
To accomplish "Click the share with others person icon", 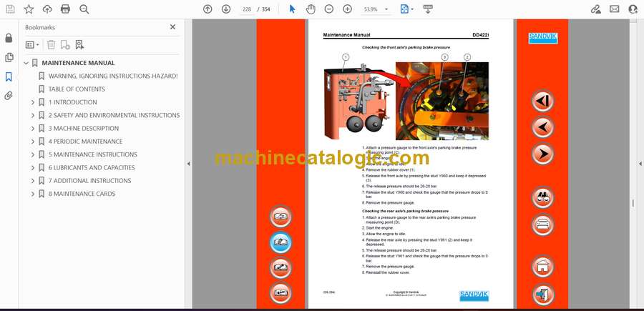I will pos(633,9).
